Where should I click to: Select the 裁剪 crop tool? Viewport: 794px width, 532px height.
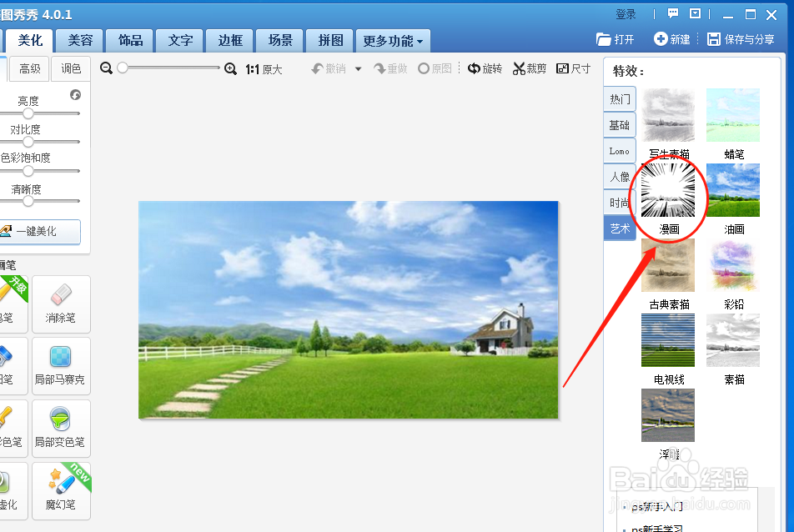(529, 68)
